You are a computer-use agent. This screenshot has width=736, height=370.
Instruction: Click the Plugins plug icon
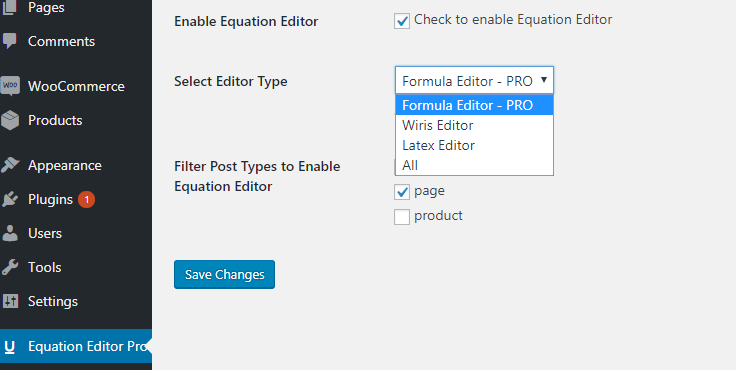pos(10,200)
